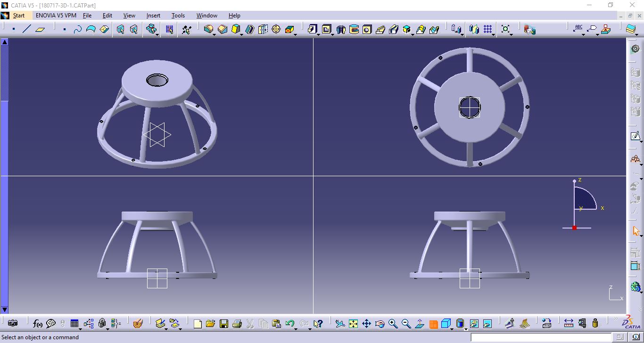
Task: Switch shading render style with the cylinder icon
Action: (459, 323)
